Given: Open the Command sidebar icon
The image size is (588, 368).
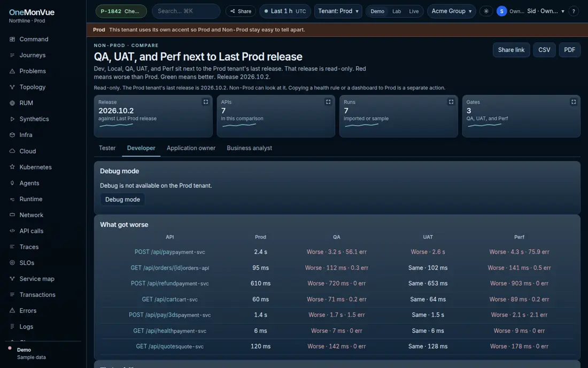Looking at the screenshot, I should (x=12, y=39).
